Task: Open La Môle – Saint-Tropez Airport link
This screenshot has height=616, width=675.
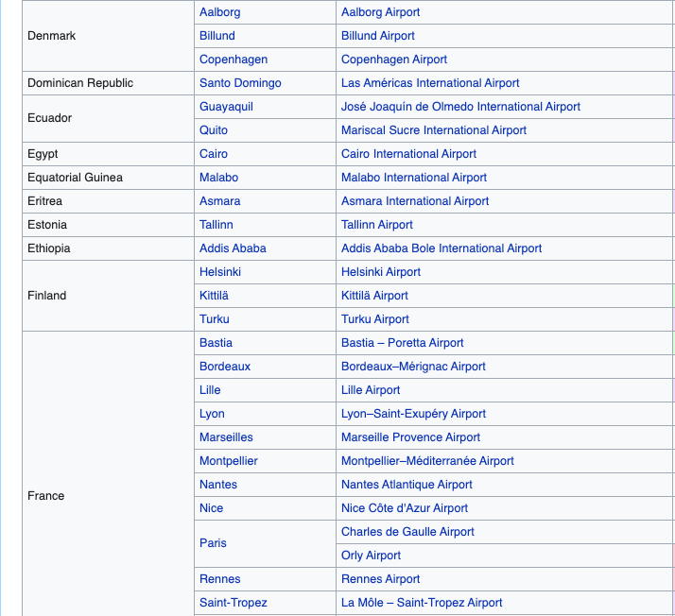Action: click(x=422, y=603)
